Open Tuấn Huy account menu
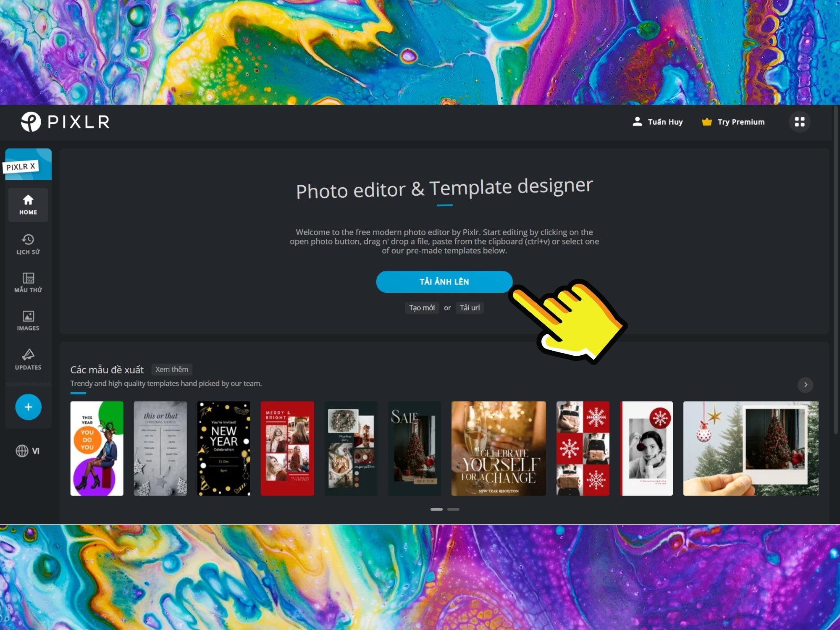 click(657, 122)
